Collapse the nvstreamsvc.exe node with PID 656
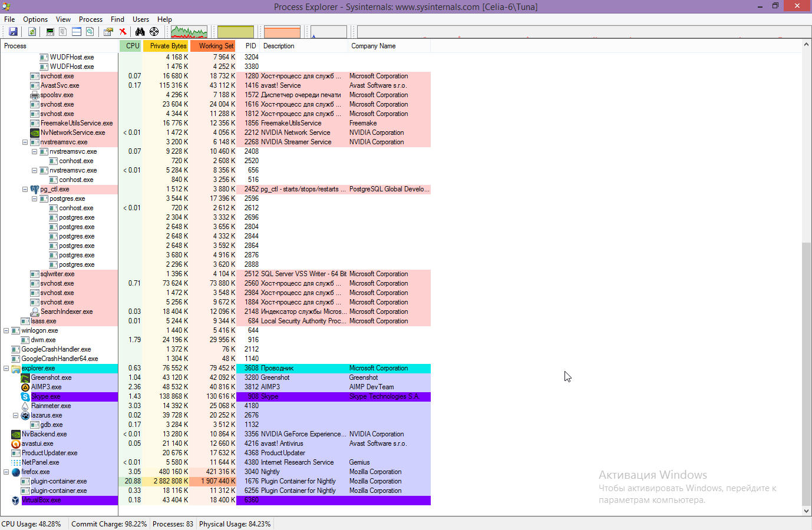The width and height of the screenshot is (812, 530). [x=34, y=170]
